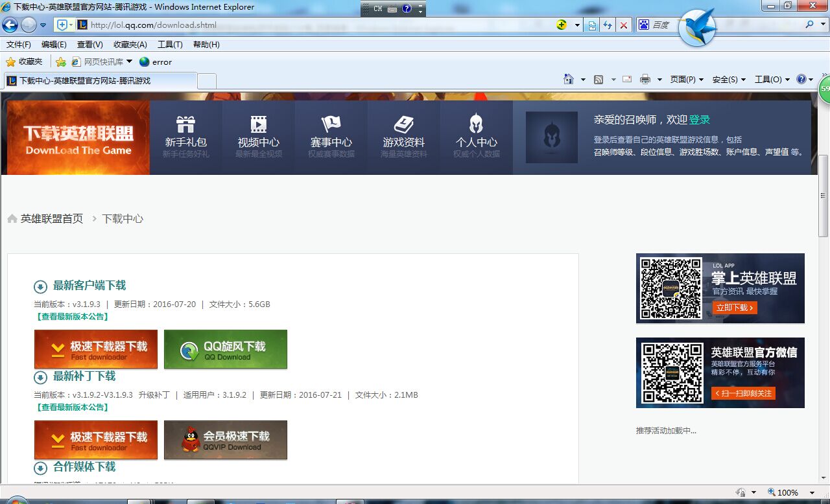Stop loading with the red X icon
Viewport: 830px width, 504px height.
point(623,25)
